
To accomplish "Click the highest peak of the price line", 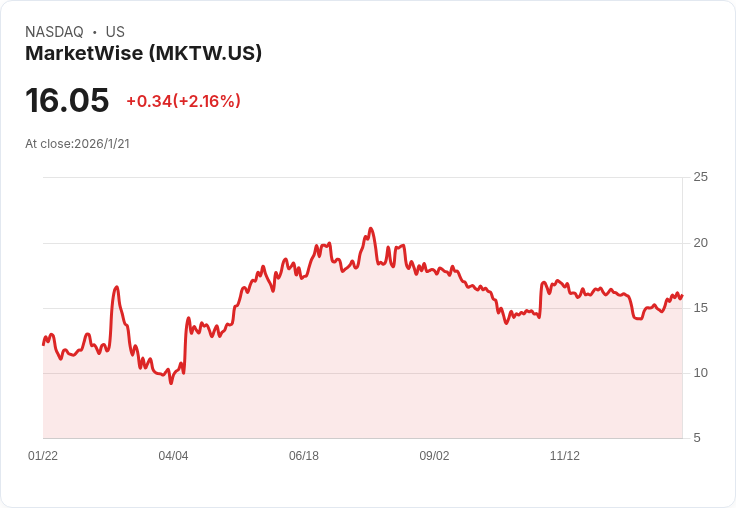I will [x=370, y=229].
